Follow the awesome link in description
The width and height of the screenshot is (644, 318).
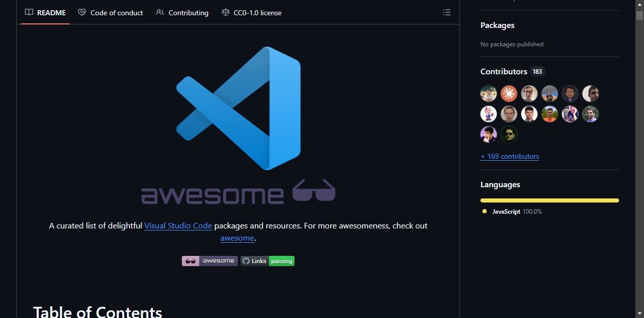coord(237,238)
